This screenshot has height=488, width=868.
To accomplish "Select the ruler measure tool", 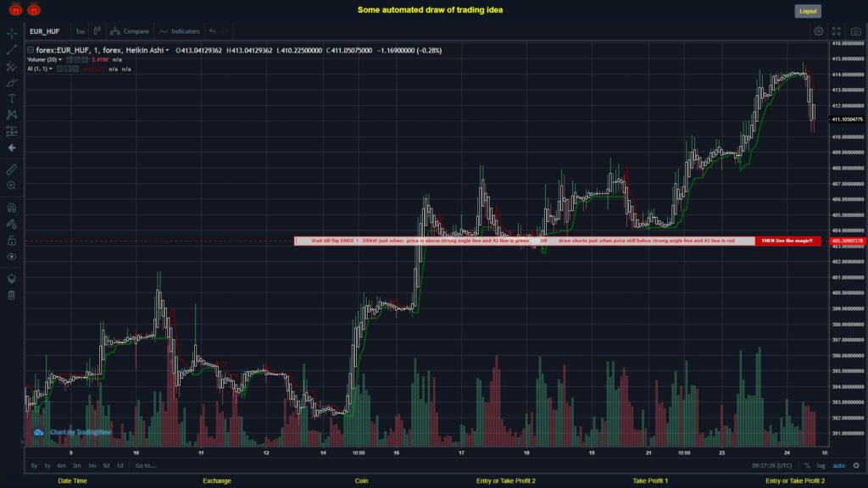I will pos(12,169).
